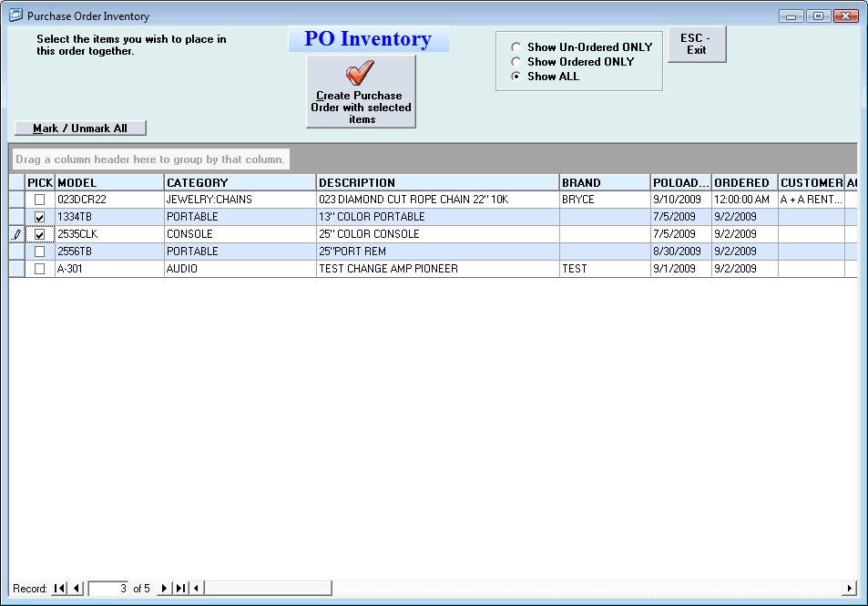Sort by the CATEGORY column header
This screenshot has height=606, width=868.
coord(240,183)
